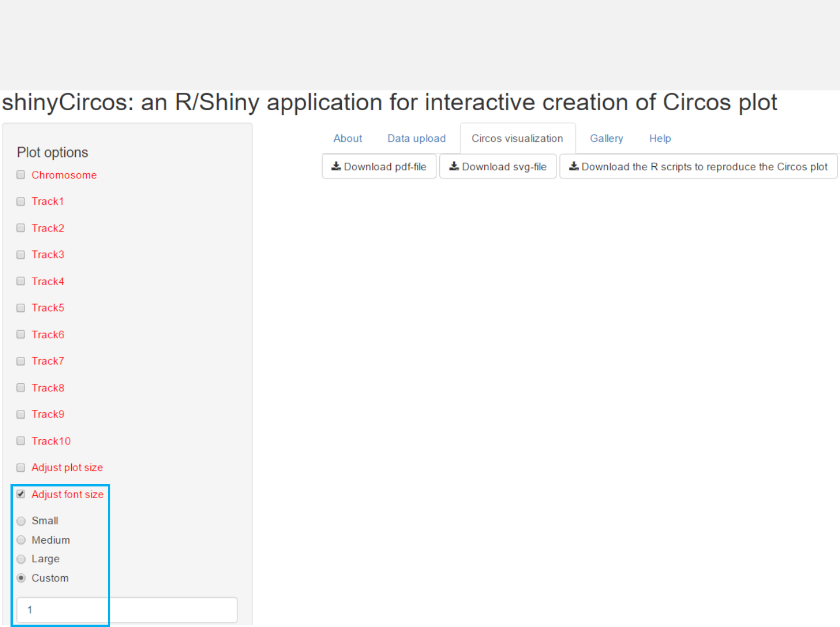840x627 pixels.
Task: Switch to the Data upload tab
Action: (416, 138)
